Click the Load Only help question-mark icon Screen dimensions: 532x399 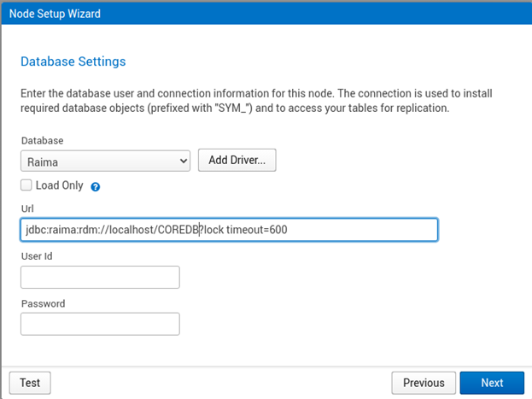(96, 187)
